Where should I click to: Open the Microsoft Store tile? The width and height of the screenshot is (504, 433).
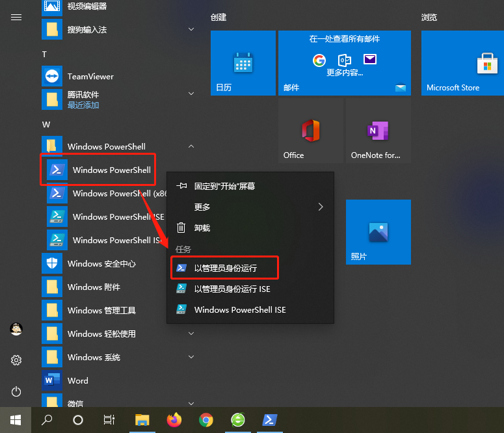point(463,63)
